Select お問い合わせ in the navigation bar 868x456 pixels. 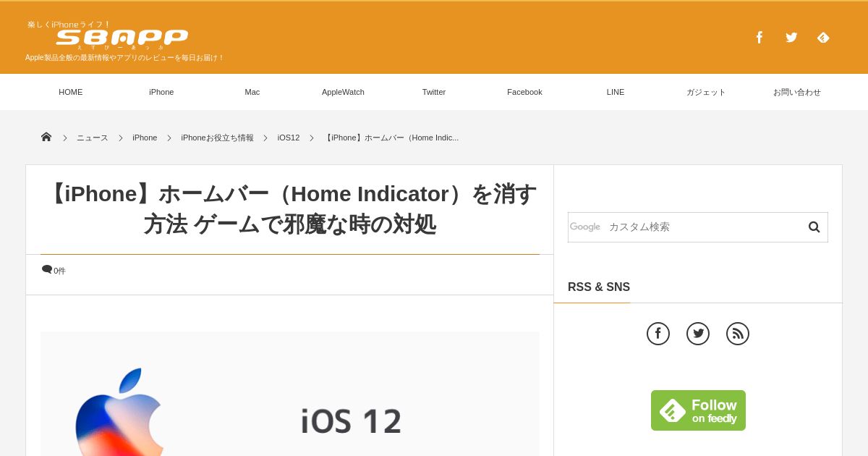(x=797, y=92)
